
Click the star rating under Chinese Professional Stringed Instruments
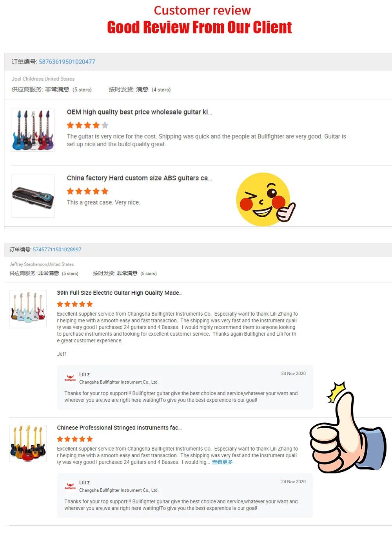tap(75, 439)
